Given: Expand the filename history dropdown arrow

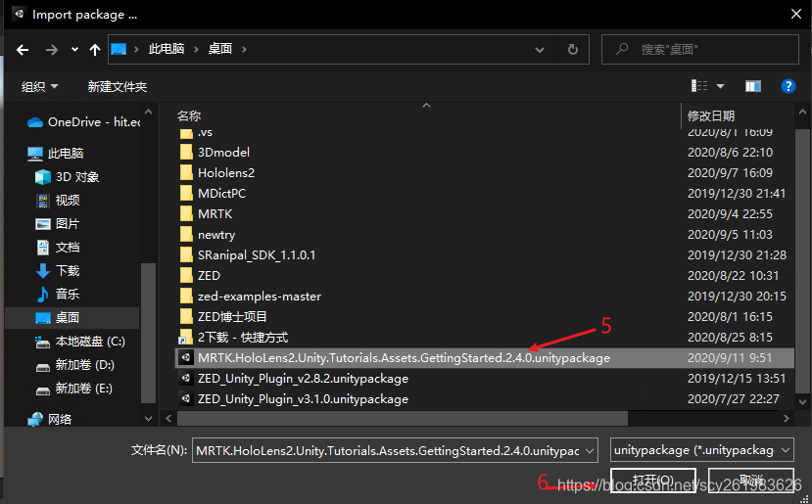Looking at the screenshot, I should 590,451.
